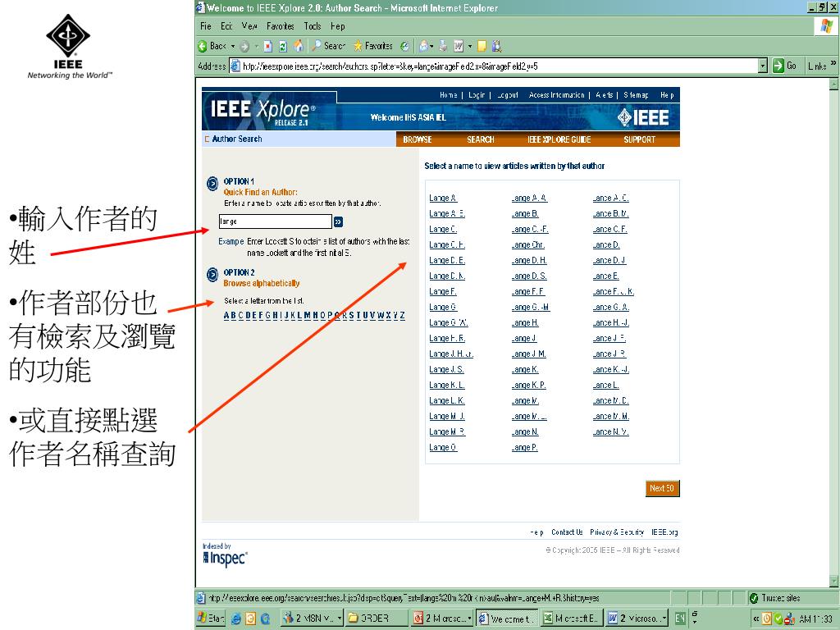840x630 pixels.
Task: Open the IEEE.org footer link
Action: tap(664, 532)
